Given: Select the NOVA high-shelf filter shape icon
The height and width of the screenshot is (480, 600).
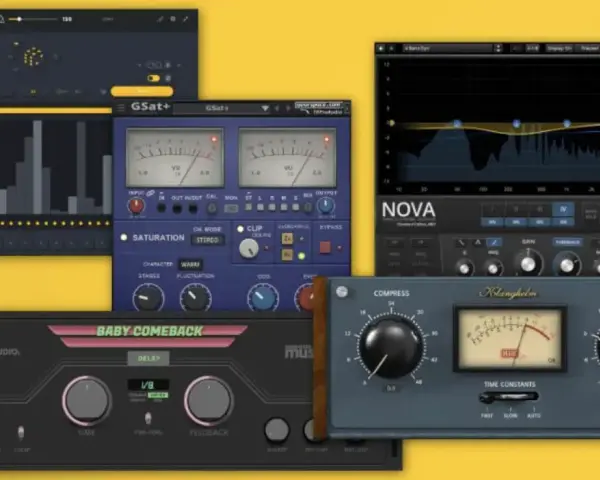Looking at the screenshot, I should pos(494,242).
